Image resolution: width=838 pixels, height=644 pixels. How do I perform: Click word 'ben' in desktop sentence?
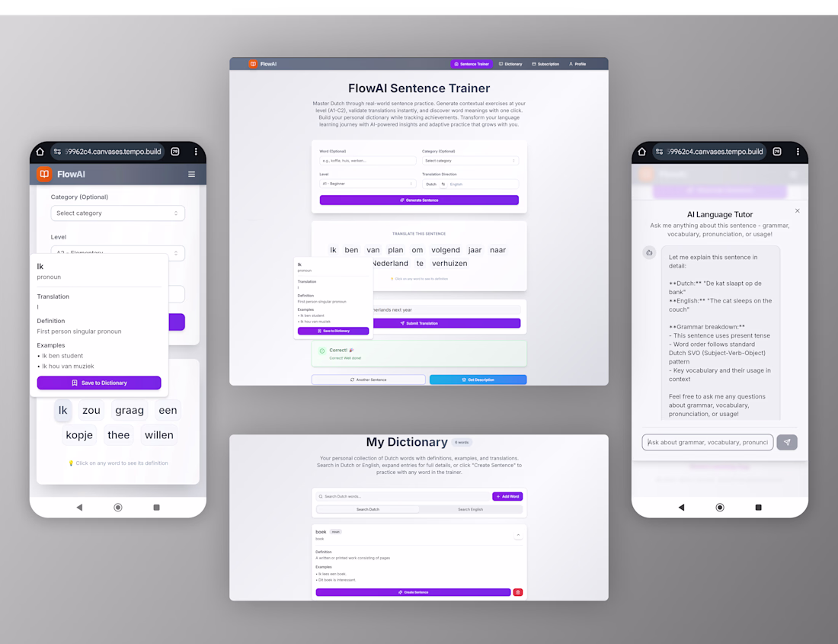(x=351, y=250)
